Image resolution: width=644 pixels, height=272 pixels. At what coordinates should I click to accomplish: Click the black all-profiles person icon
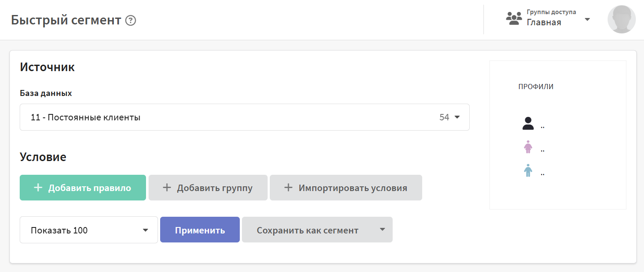[528, 124]
